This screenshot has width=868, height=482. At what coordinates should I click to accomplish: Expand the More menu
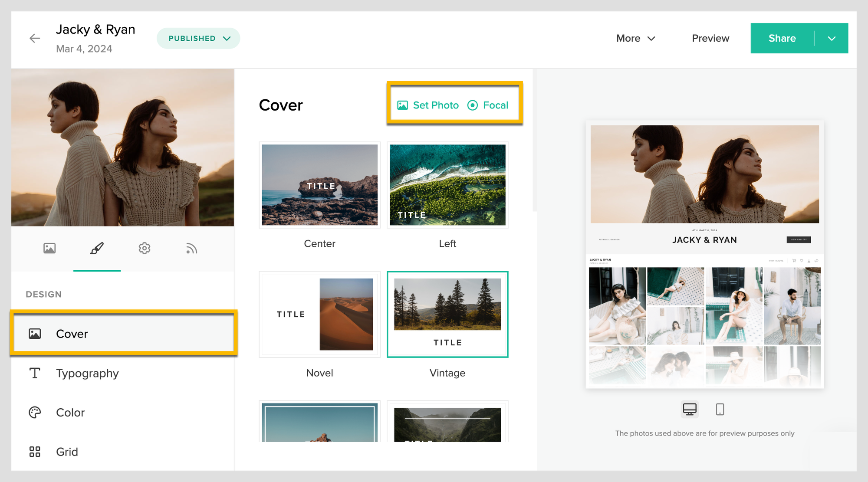(635, 38)
